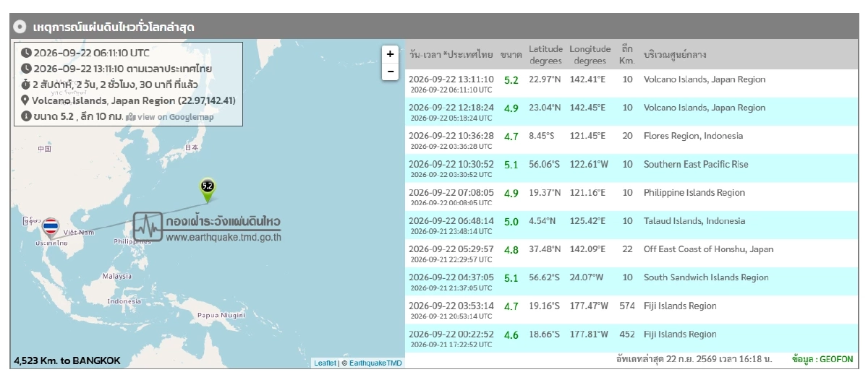
Task: Select the Flores Region, Indonesia row
Action: click(630, 140)
